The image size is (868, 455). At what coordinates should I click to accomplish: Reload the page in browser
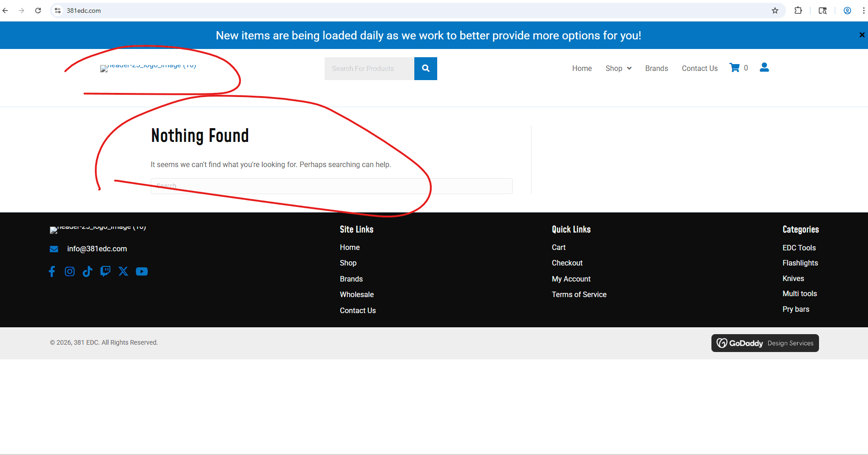pos(38,11)
